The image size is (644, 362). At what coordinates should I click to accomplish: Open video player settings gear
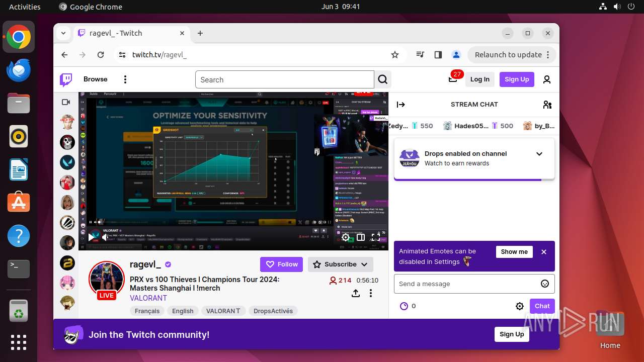coord(346,237)
